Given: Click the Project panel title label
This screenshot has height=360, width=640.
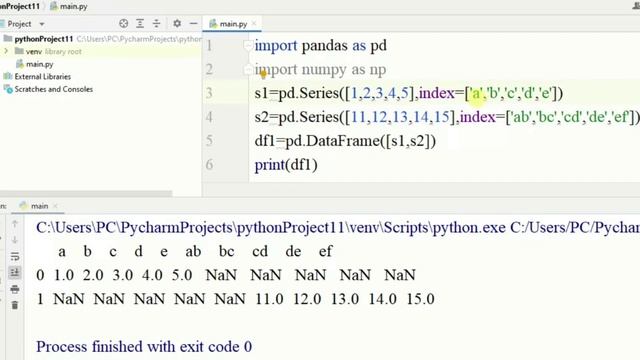Looking at the screenshot, I should tap(19, 24).
